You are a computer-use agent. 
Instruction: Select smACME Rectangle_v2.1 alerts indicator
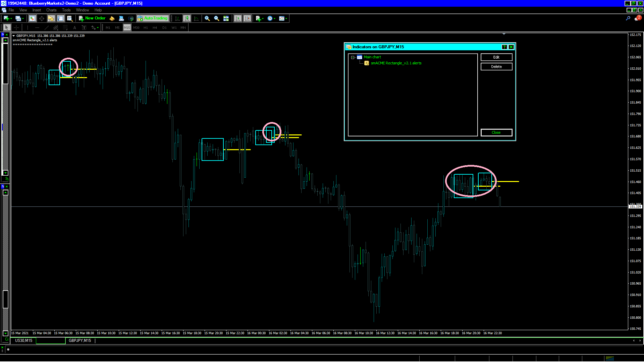(396, 63)
